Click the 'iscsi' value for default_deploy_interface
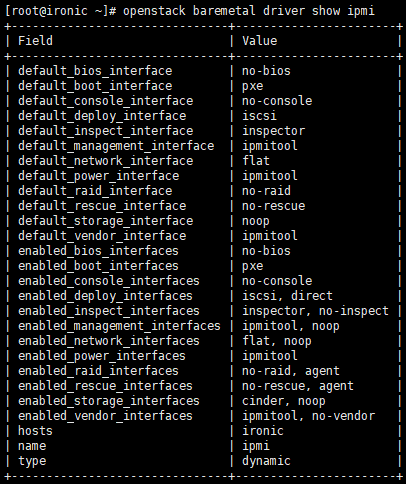Viewport: 406px width, 484px height. [259, 116]
